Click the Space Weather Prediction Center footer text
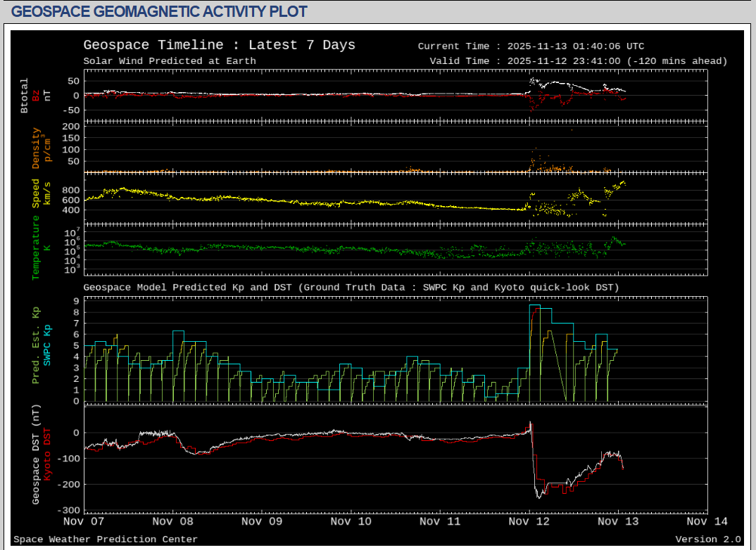Viewport: 756px width, 550px height. 106,539
